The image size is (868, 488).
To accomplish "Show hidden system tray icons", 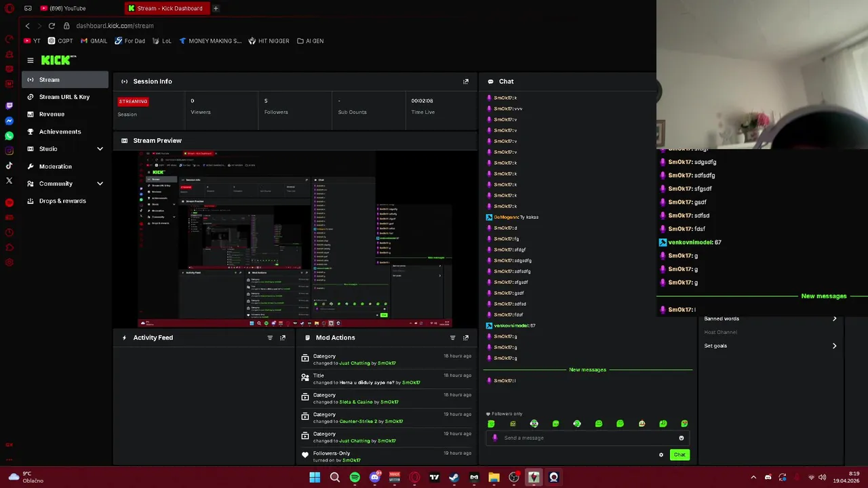I will (753, 477).
